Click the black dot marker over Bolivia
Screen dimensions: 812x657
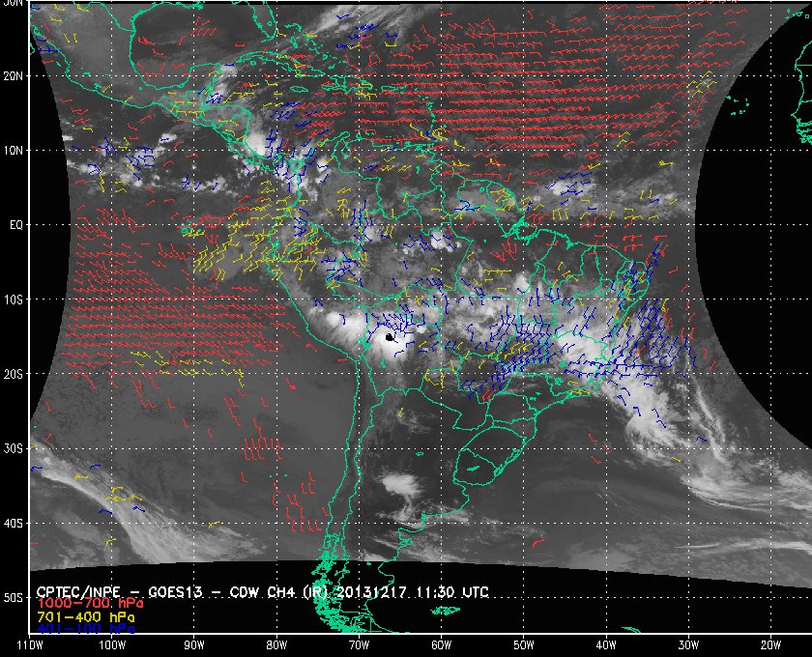point(390,337)
